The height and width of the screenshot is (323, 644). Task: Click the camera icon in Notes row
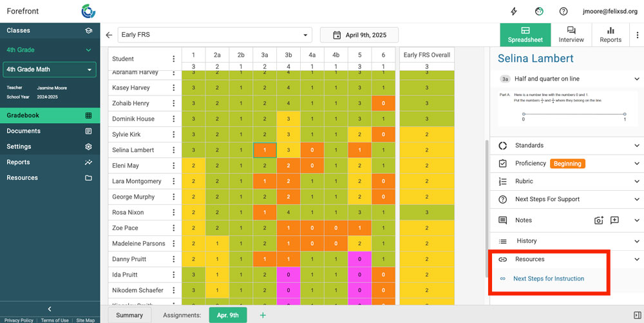598,220
